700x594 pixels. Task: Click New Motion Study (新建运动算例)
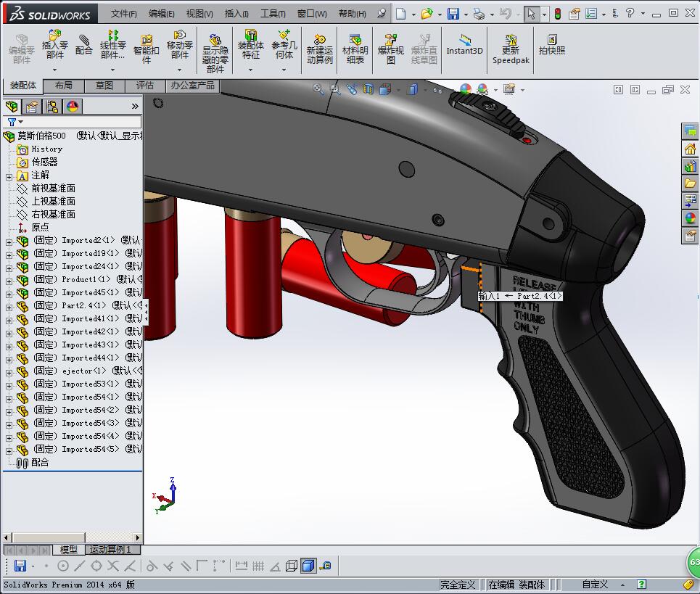pyautogui.click(x=320, y=49)
